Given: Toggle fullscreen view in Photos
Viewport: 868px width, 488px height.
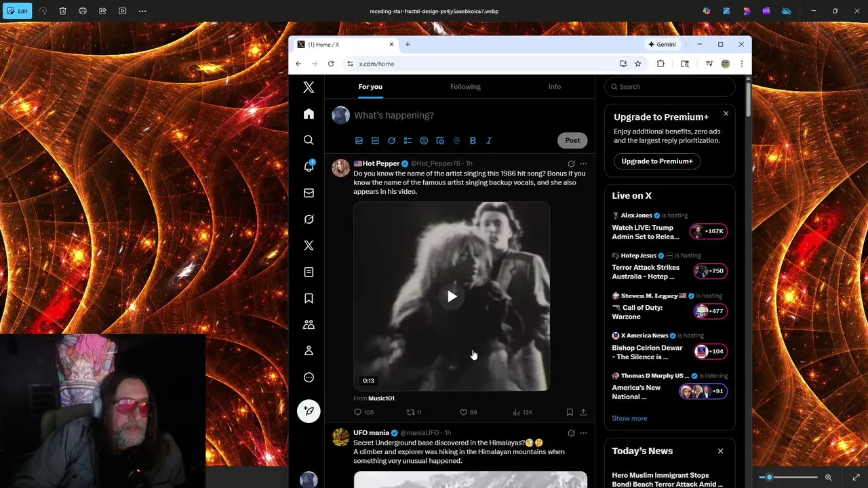Looking at the screenshot, I should tap(856, 477).
